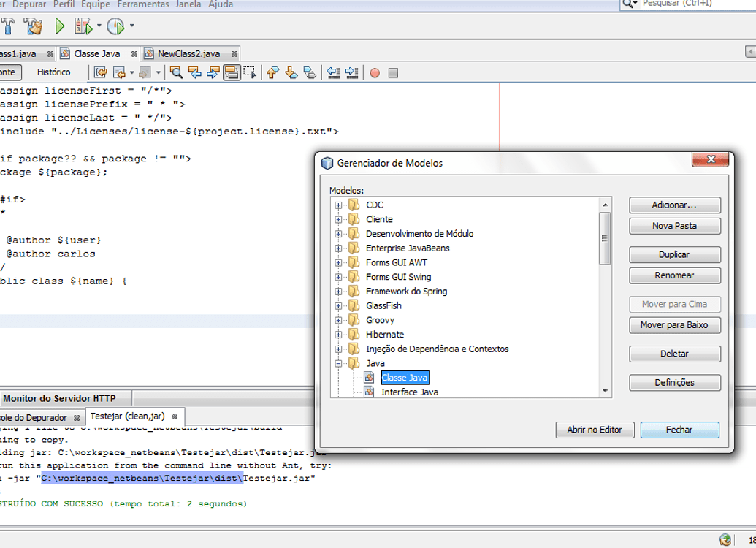
Task: Click the Nova Pasta button
Action: pyautogui.click(x=674, y=226)
